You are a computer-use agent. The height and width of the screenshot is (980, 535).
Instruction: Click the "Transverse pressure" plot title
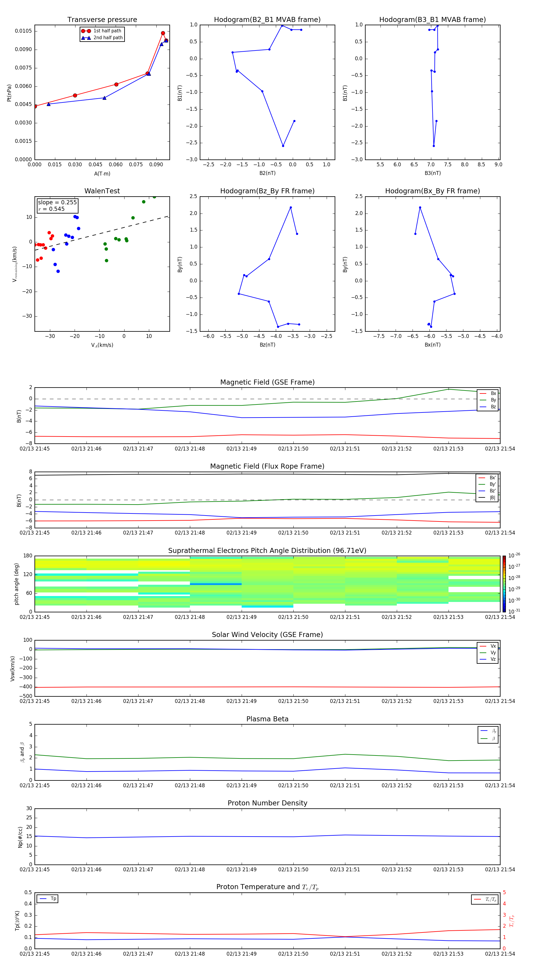(102, 20)
